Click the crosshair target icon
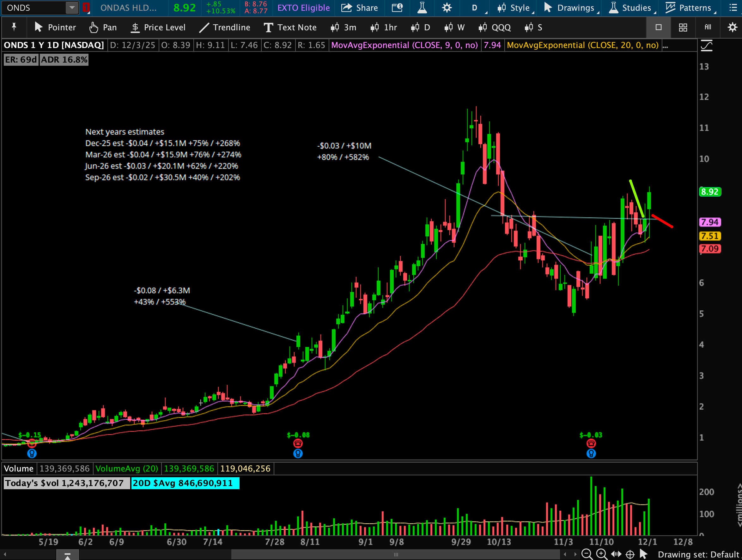 [x=630, y=554]
